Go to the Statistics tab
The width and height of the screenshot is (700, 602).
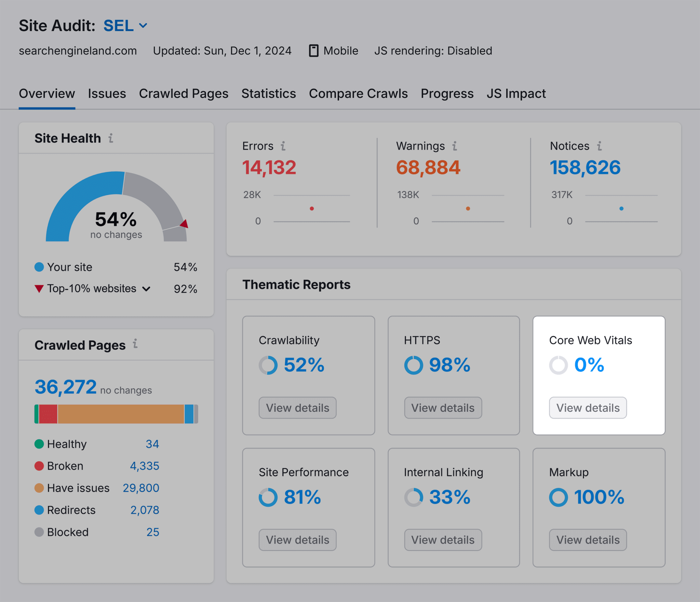[x=269, y=94]
